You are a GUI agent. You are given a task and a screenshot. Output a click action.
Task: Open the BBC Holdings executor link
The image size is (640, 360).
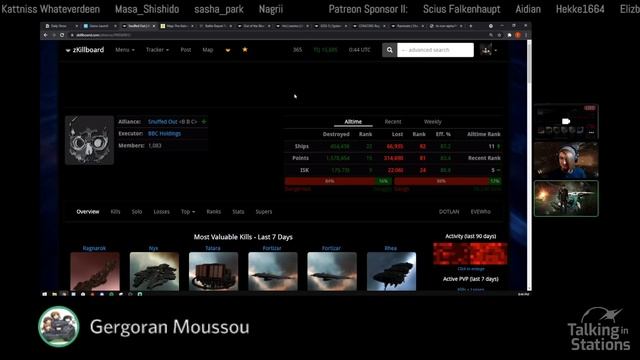[x=164, y=133]
